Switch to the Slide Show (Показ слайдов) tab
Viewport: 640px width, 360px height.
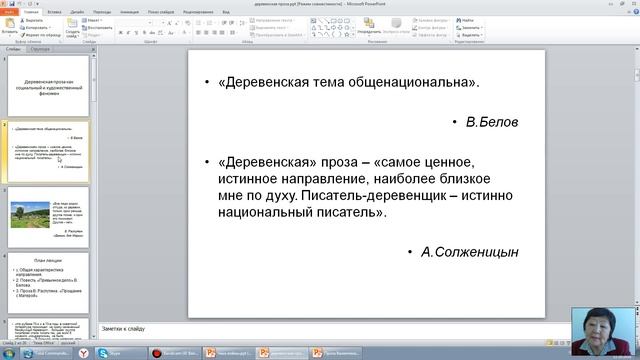(161, 12)
